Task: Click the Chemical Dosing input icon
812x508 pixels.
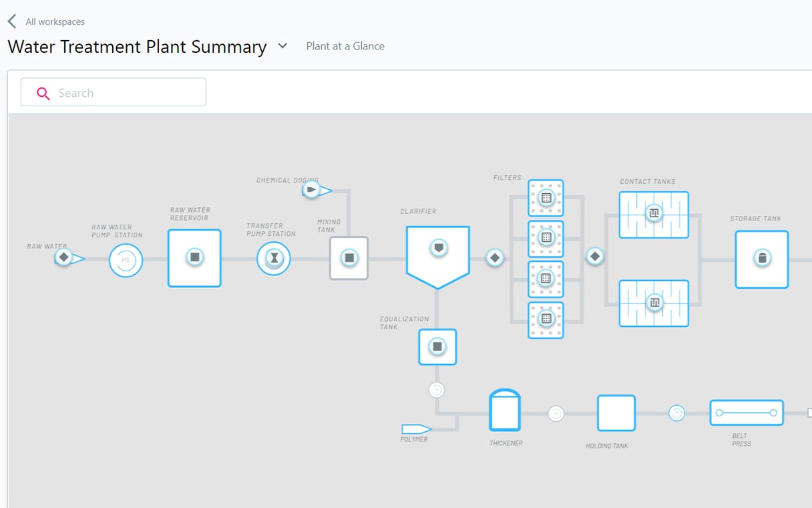Action: (x=313, y=190)
